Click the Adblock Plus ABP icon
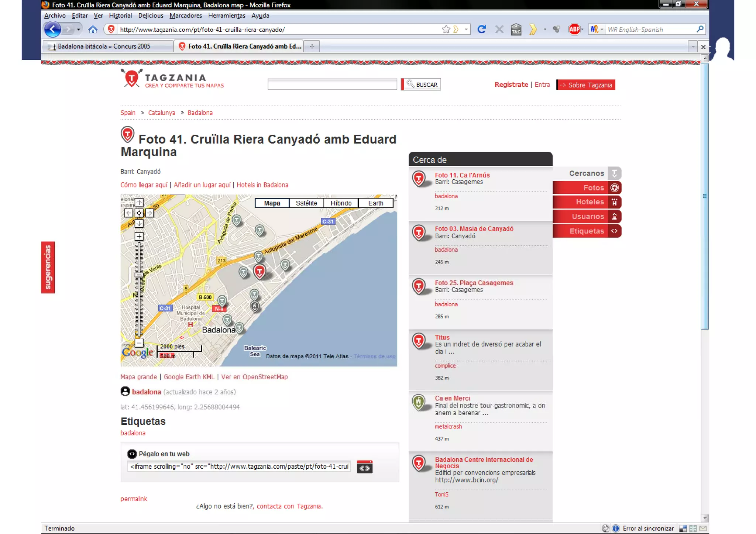The height and width of the screenshot is (534, 756). pyautogui.click(x=574, y=30)
